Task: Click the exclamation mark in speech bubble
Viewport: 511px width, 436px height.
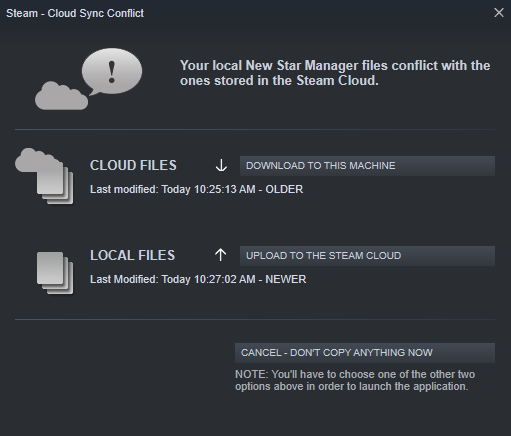Action: (x=112, y=72)
